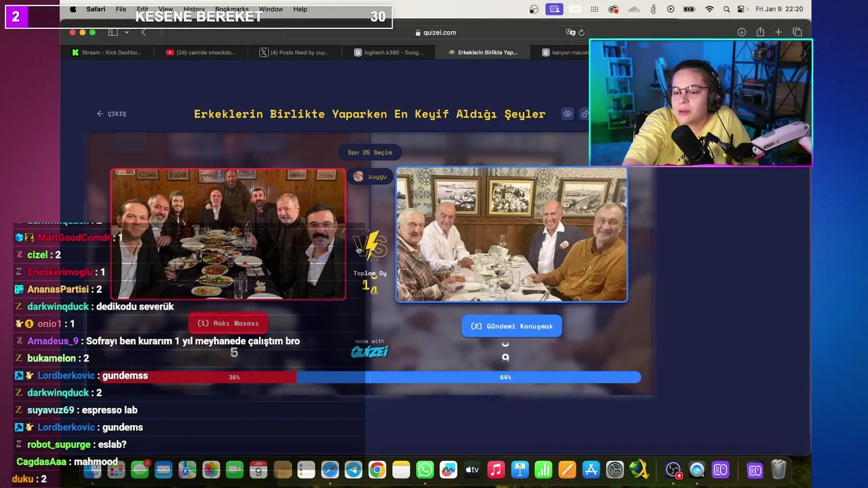Open OBS from the Dock

(673, 470)
